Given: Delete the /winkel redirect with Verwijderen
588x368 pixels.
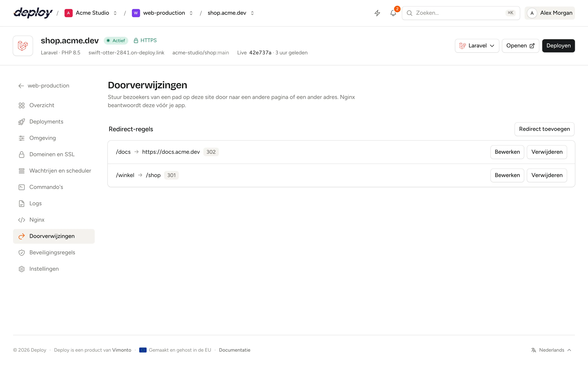Looking at the screenshot, I should click(547, 175).
